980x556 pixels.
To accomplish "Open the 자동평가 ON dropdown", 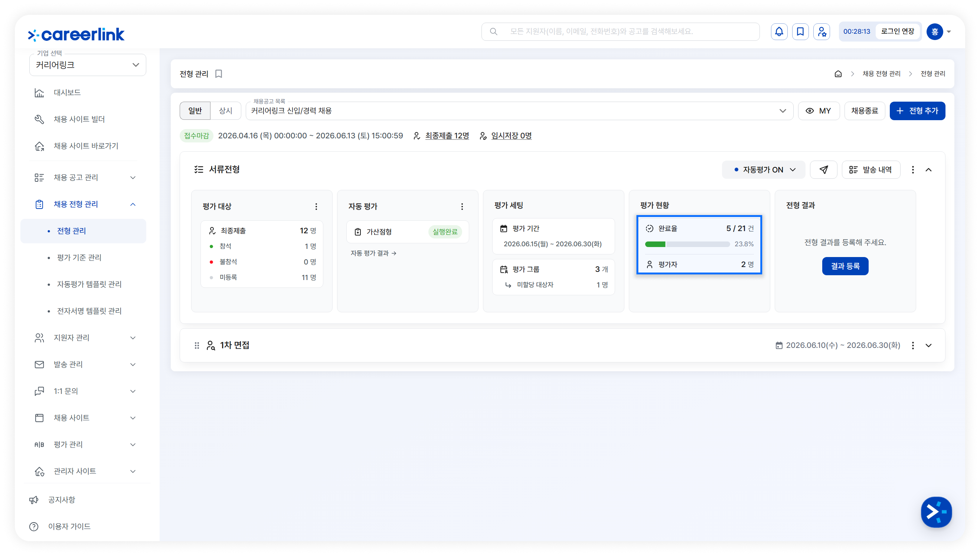I will click(x=763, y=170).
